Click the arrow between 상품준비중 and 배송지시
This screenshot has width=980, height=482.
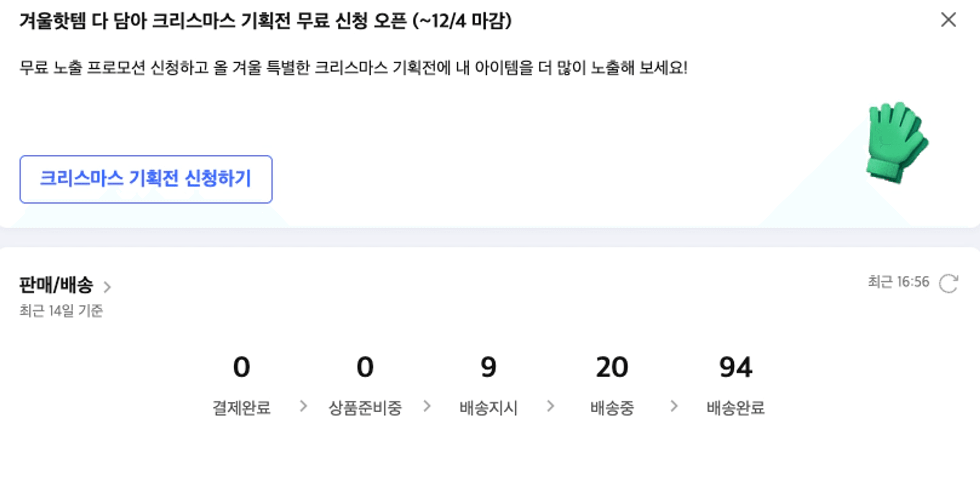(427, 406)
